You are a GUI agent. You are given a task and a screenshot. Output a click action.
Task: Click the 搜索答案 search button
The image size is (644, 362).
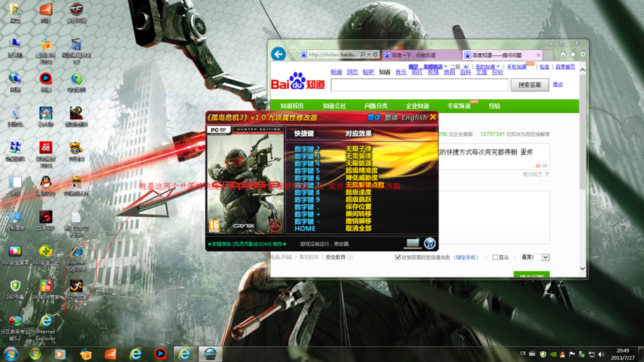coord(530,85)
